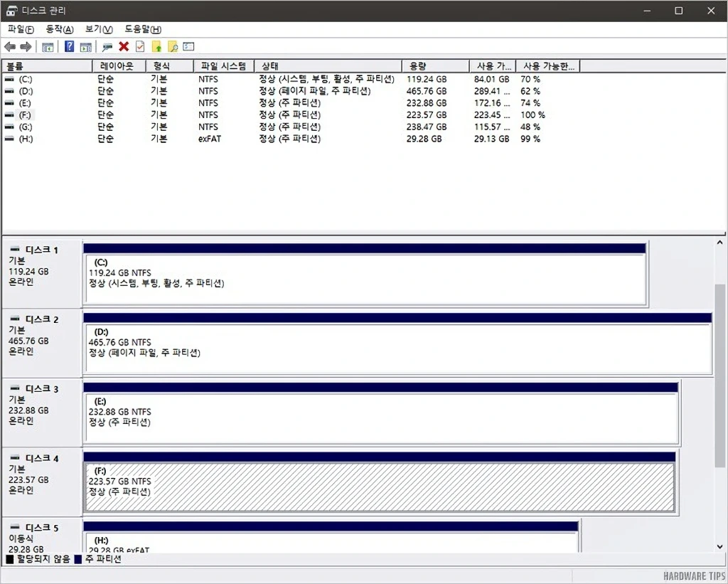Open Help via the blue question mark icon

(69, 46)
